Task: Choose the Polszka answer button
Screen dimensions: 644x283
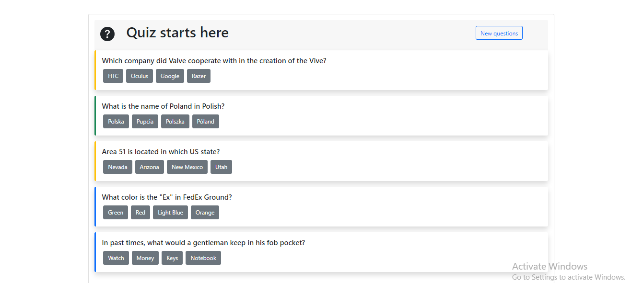Action: point(175,122)
